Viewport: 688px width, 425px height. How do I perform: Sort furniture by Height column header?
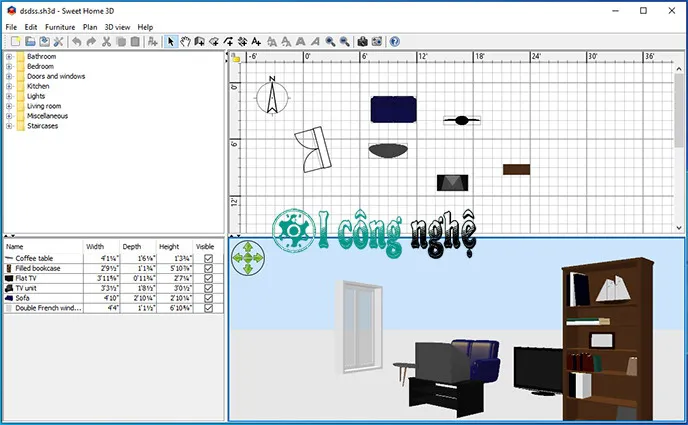pos(174,246)
